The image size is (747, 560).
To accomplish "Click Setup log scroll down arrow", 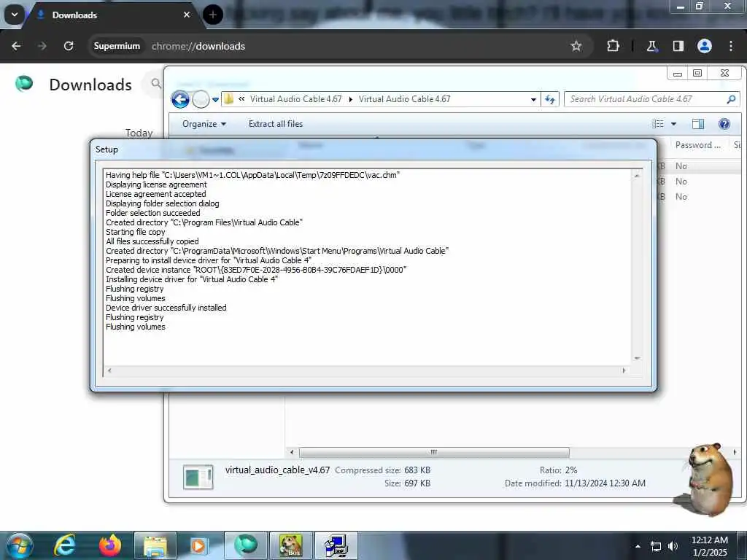I will point(637,358).
